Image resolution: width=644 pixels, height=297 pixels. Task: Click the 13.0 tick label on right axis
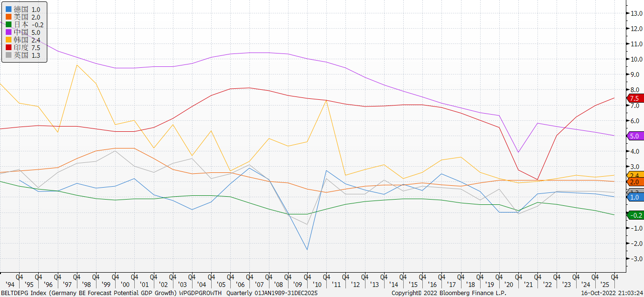click(x=636, y=13)
